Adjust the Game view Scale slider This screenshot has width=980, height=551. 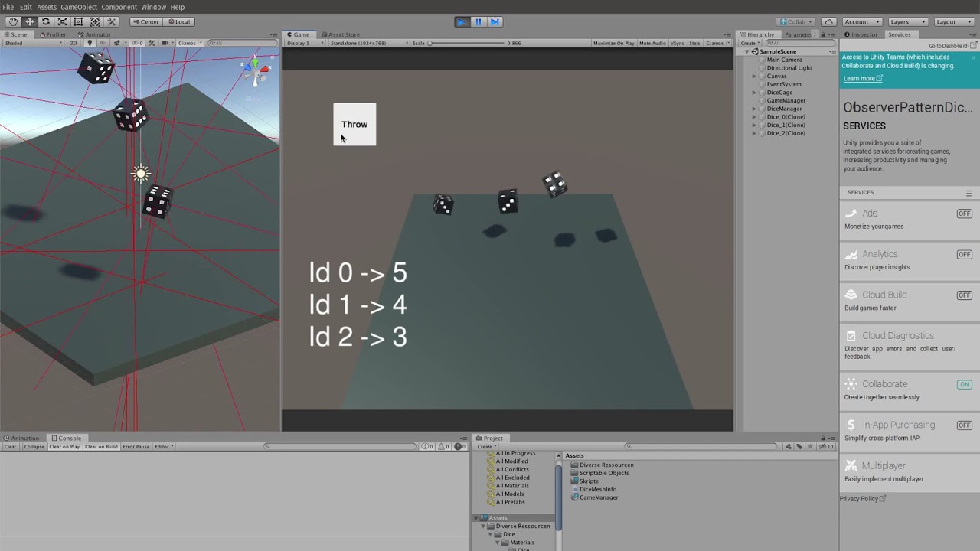point(467,43)
